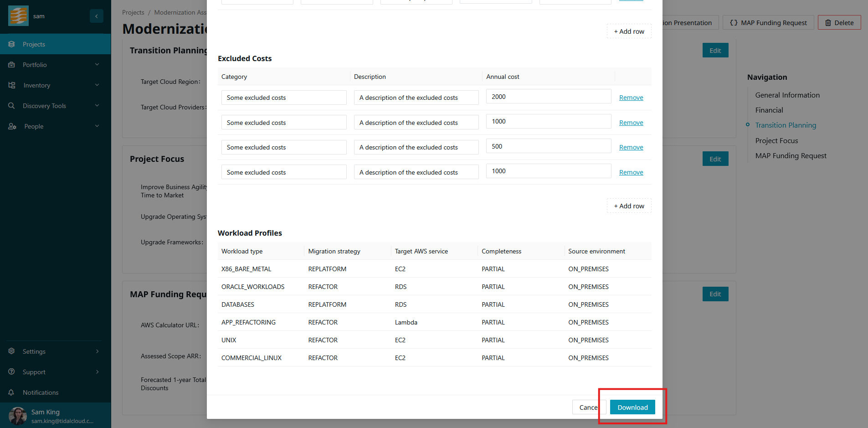
Task: Click the trash icon on Delete button
Action: coord(828,23)
